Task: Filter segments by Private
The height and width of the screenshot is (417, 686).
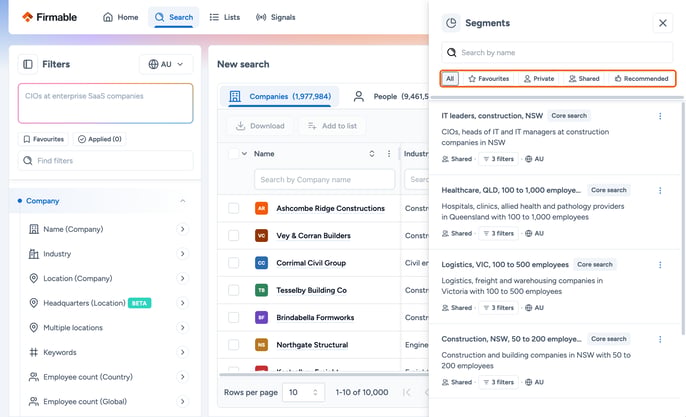Action: [x=539, y=79]
